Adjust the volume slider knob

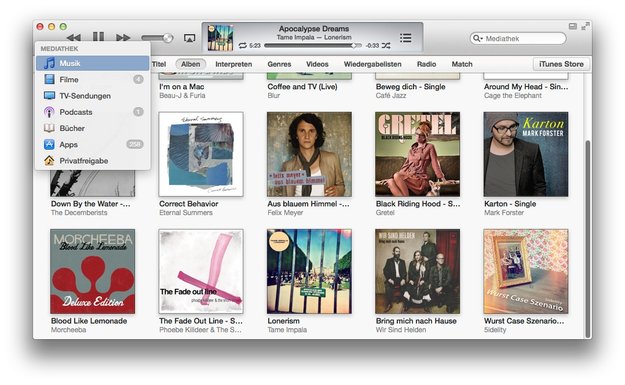168,38
